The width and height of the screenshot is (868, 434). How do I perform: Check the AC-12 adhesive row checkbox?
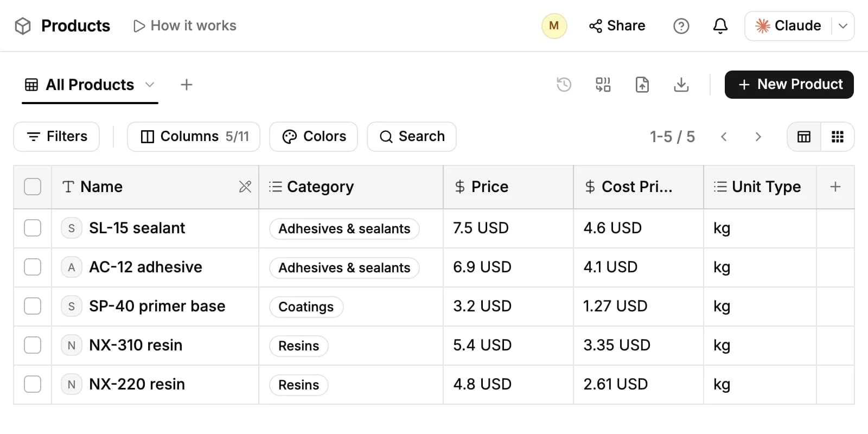click(33, 267)
